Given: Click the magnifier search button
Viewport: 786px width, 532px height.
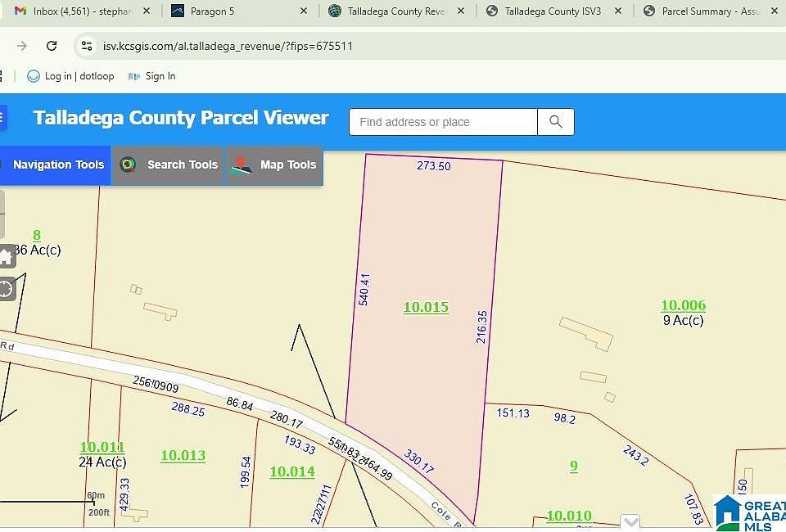Looking at the screenshot, I should [x=555, y=122].
